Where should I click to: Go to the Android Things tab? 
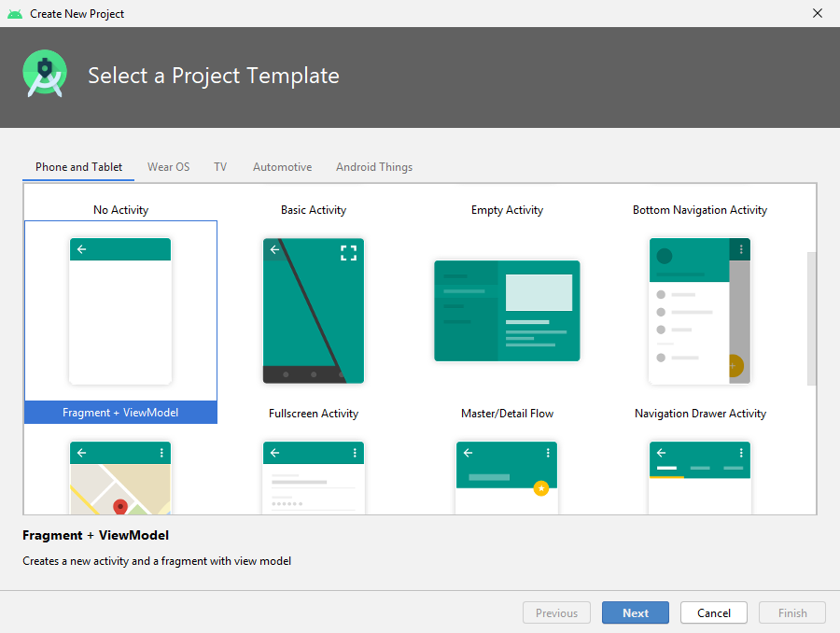374,167
